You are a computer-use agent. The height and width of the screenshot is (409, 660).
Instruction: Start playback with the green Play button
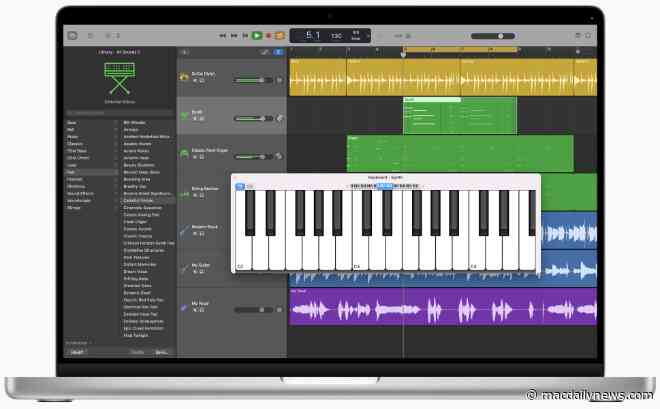(257, 36)
